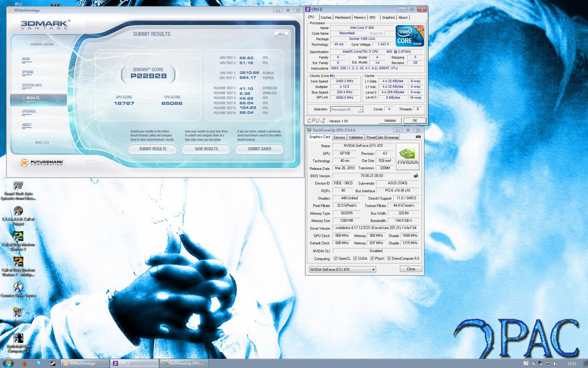
Task: Open the GTA Episodes from Liberty City shortcut
Action: pos(18,190)
